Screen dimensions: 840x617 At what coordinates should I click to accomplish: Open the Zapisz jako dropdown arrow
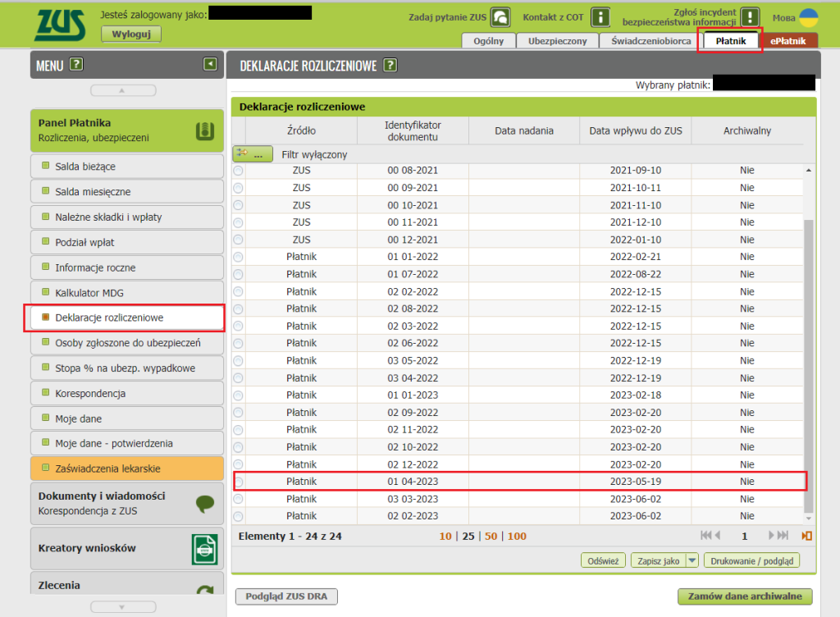tap(692, 561)
